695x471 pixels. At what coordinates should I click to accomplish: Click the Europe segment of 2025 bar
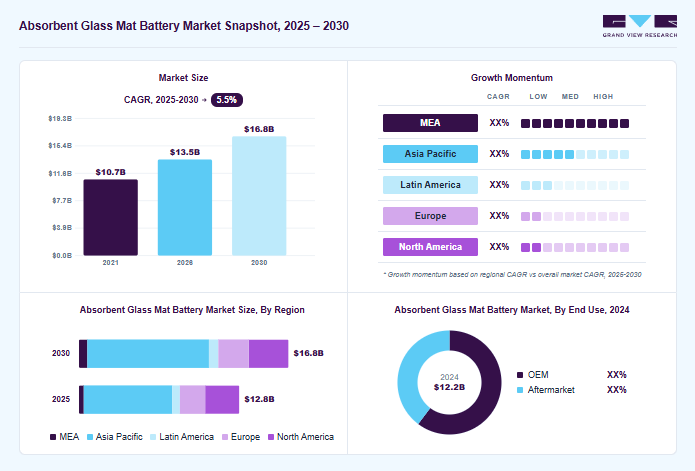click(193, 400)
